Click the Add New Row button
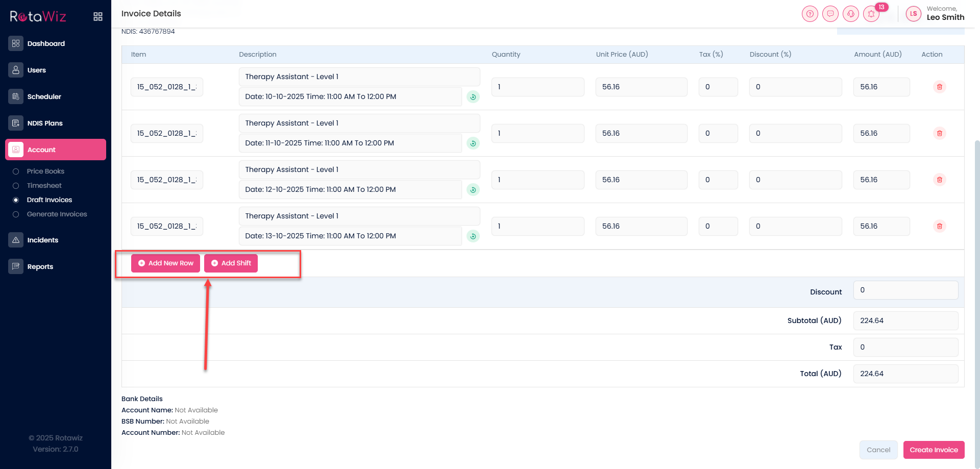This screenshot has height=469, width=980. 165,263
